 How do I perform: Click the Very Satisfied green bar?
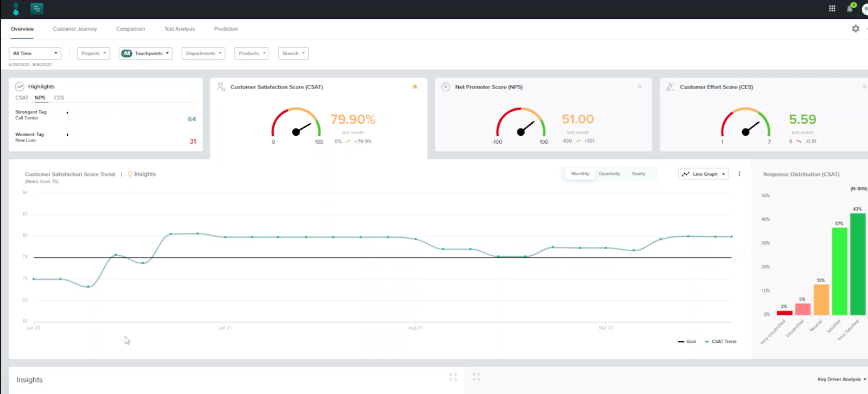pyautogui.click(x=858, y=264)
